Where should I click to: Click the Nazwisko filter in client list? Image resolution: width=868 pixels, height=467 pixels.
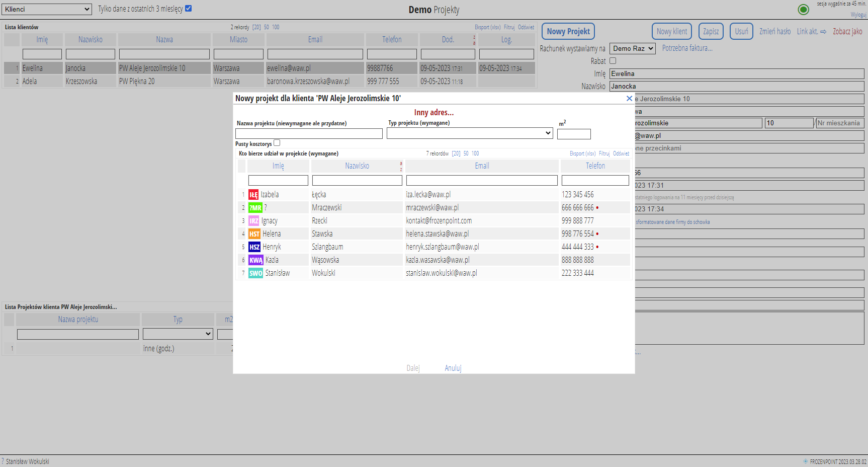pos(91,54)
